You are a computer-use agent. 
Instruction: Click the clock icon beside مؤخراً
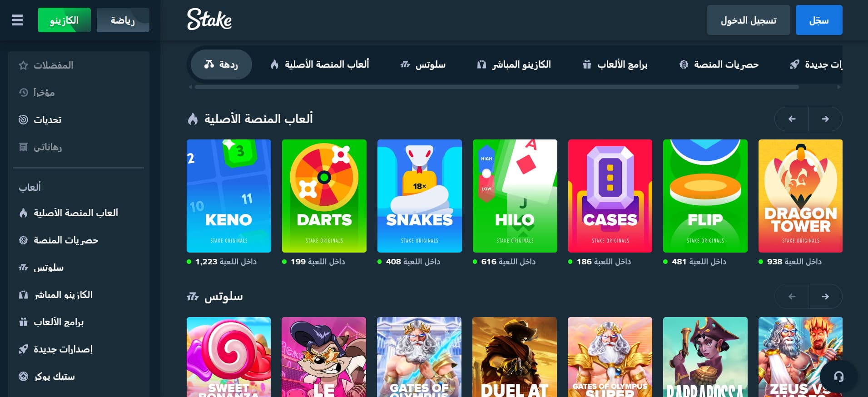point(24,93)
